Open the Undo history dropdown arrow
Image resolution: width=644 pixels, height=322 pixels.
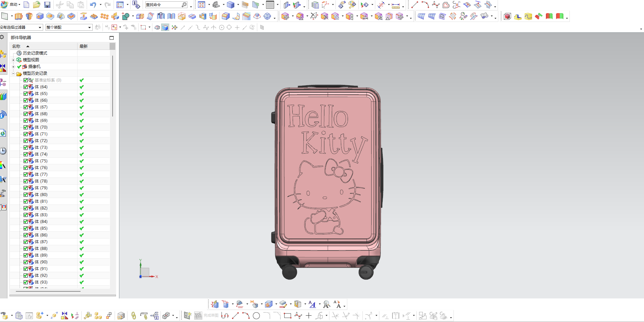(x=100, y=5)
